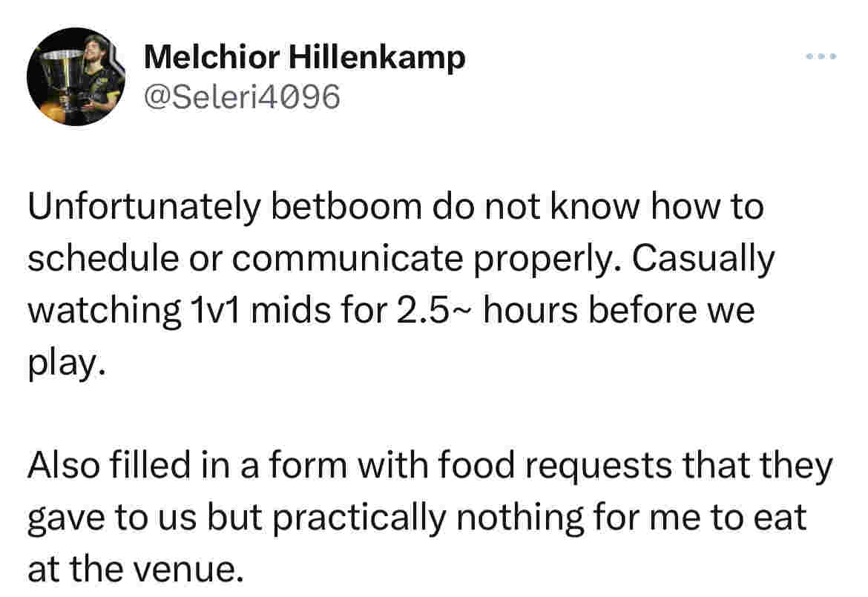
Task: Select the word "schedule" in the tweet
Action: click(104, 258)
